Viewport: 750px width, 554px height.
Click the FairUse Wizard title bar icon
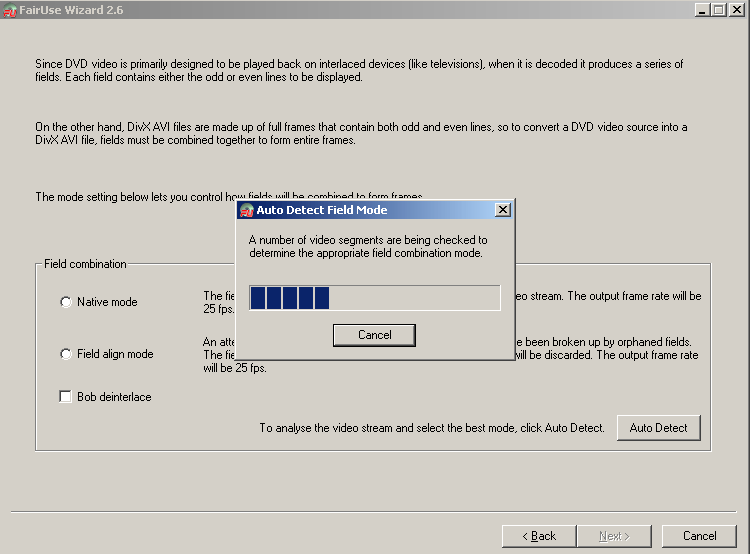10,11
